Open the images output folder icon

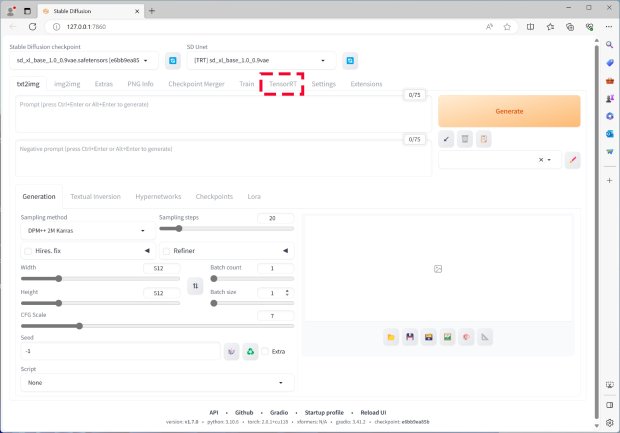[391, 337]
